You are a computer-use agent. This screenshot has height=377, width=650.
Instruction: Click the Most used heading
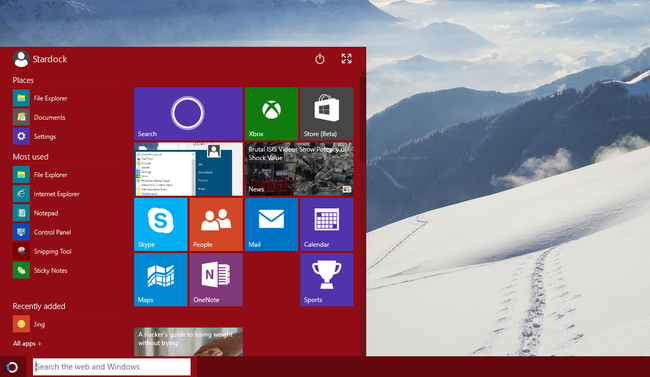pos(30,157)
